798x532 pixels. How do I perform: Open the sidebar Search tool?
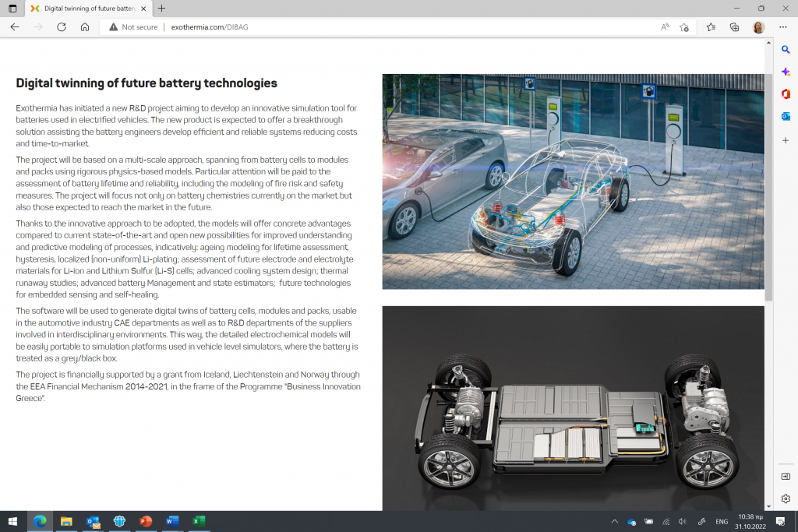(786, 49)
